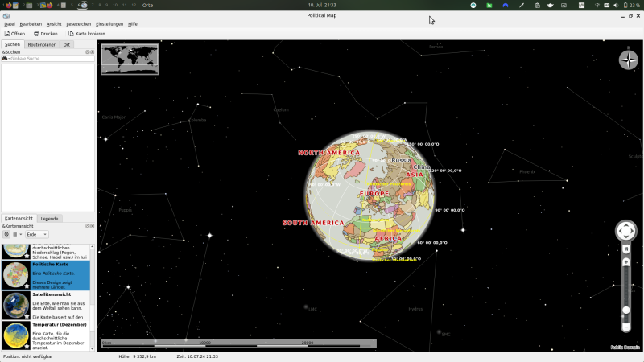Close the Kartenansicht panel
This screenshot has height=362, width=644.
pos(93,226)
